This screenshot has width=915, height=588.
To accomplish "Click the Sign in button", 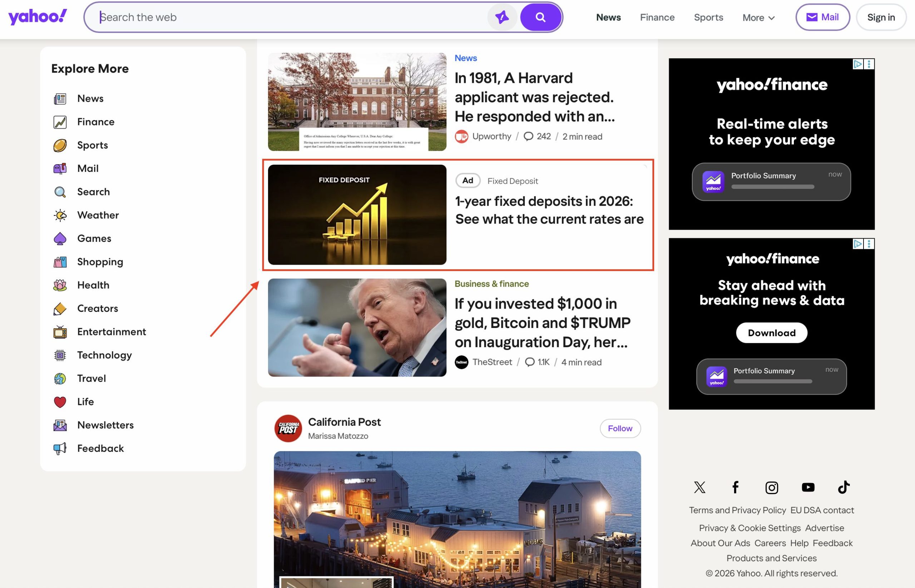I will coord(881,17).
